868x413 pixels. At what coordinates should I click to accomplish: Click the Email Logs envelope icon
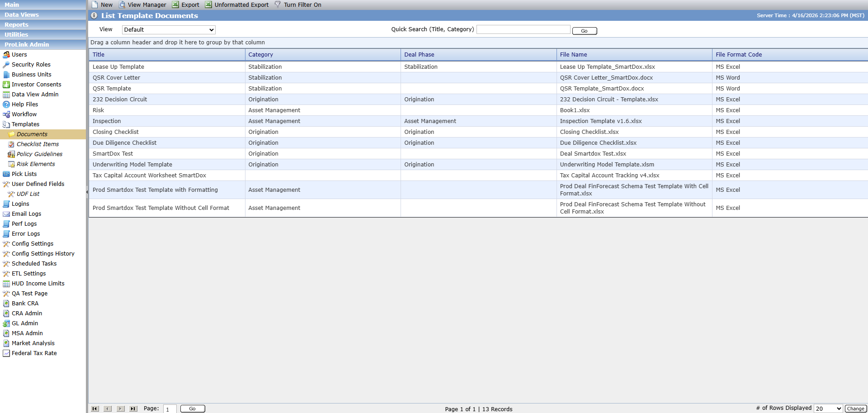coord(6,214)
